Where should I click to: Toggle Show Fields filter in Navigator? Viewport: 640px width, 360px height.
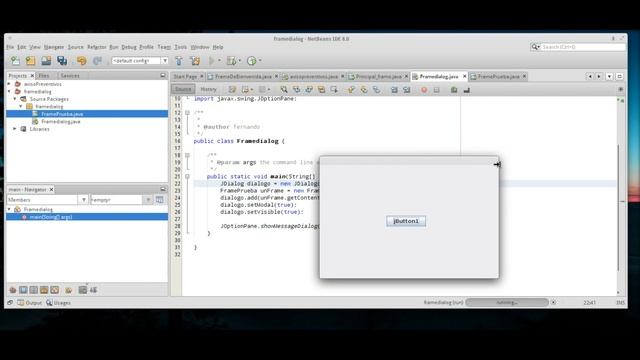[x=23, y=290]
